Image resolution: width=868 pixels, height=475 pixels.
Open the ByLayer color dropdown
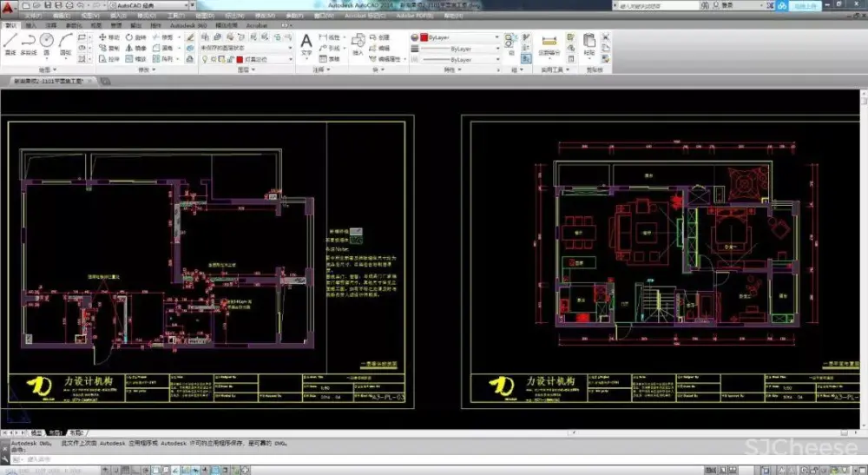tap(496, 37)
